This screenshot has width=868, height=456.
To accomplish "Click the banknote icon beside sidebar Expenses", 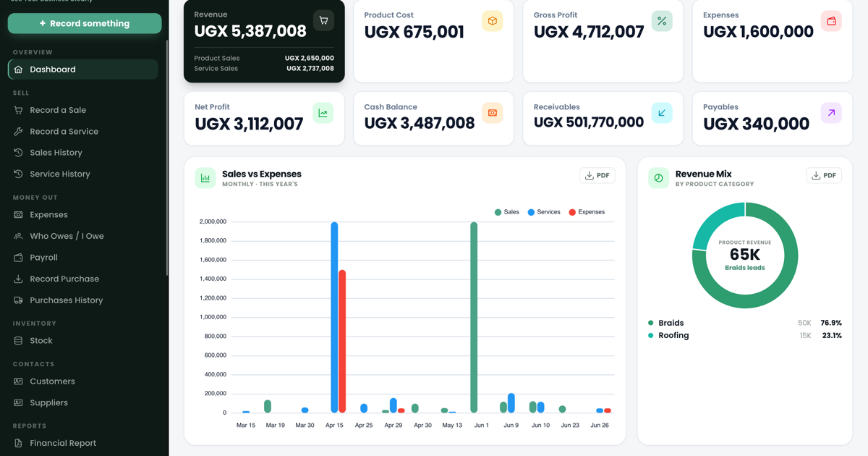I will pos(19,215).
